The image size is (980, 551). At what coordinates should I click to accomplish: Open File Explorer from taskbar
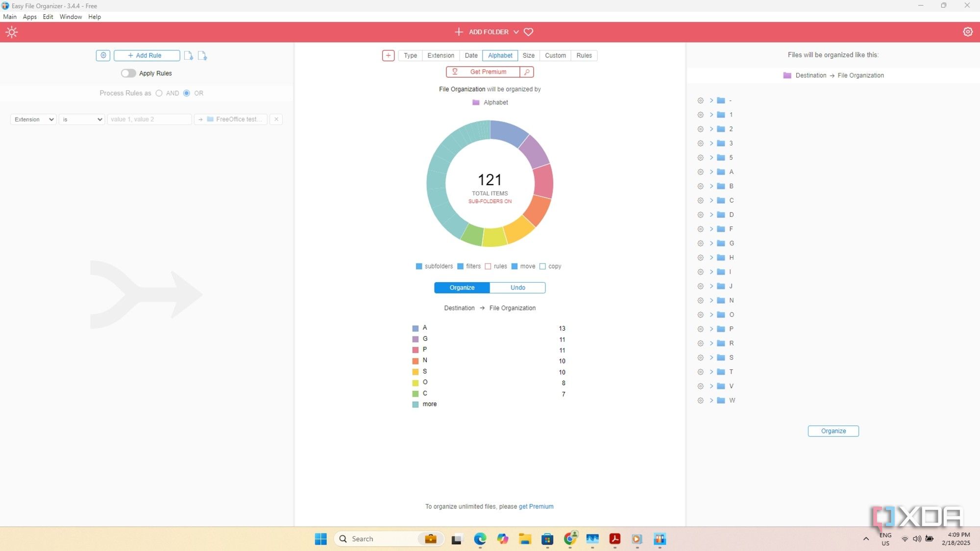(x=525, y=539)
